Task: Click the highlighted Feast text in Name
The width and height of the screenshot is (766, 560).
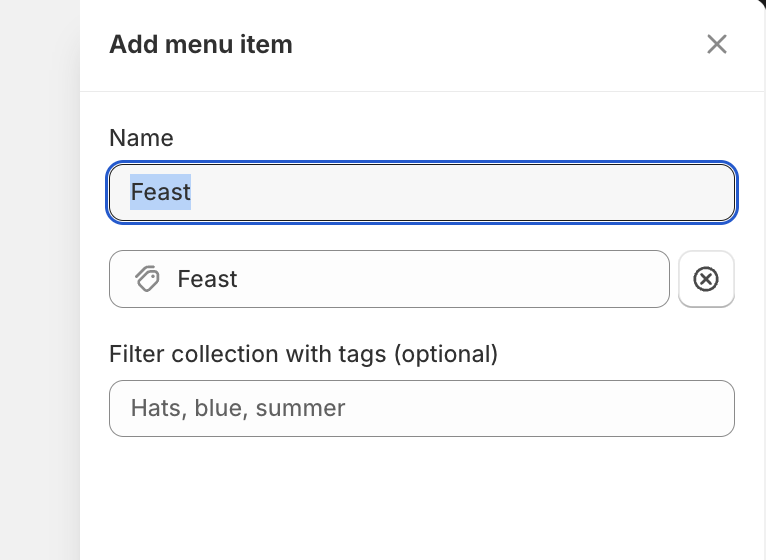Action: pos(161,192)
